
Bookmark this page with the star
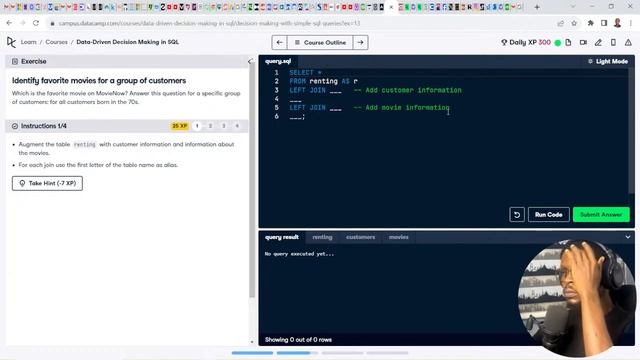[x=574, y=23]
